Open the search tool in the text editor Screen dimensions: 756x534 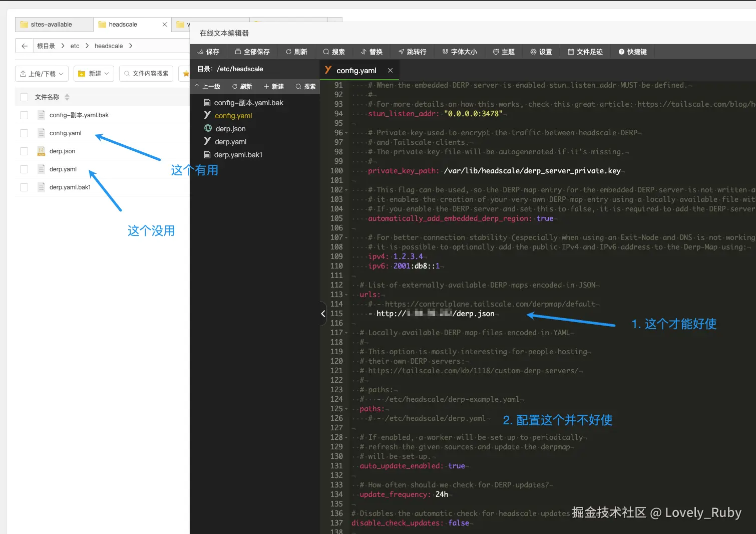click(334, 52)
